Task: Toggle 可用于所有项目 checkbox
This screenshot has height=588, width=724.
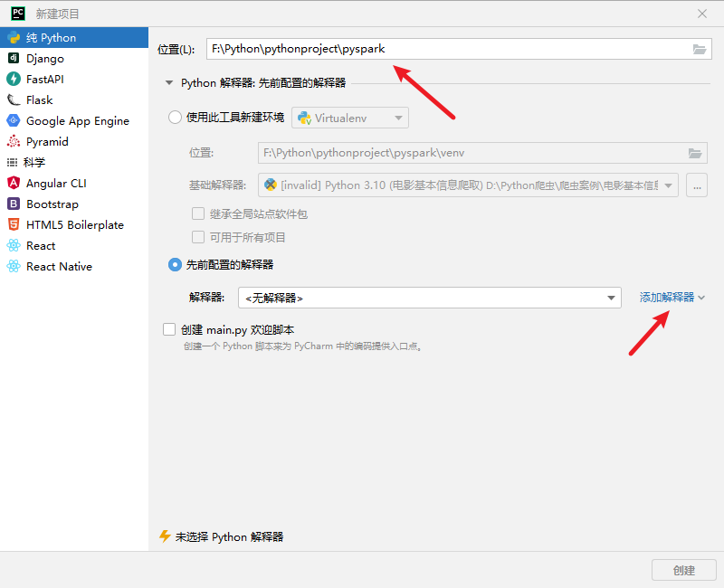Action: click(198, 237)
